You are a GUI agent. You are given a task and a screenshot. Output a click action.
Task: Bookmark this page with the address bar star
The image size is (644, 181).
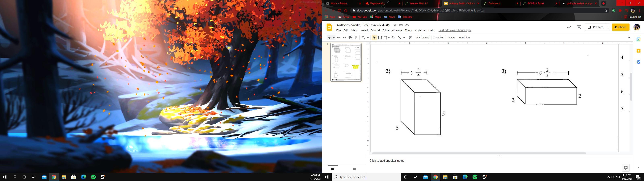(x=606, y=10)
